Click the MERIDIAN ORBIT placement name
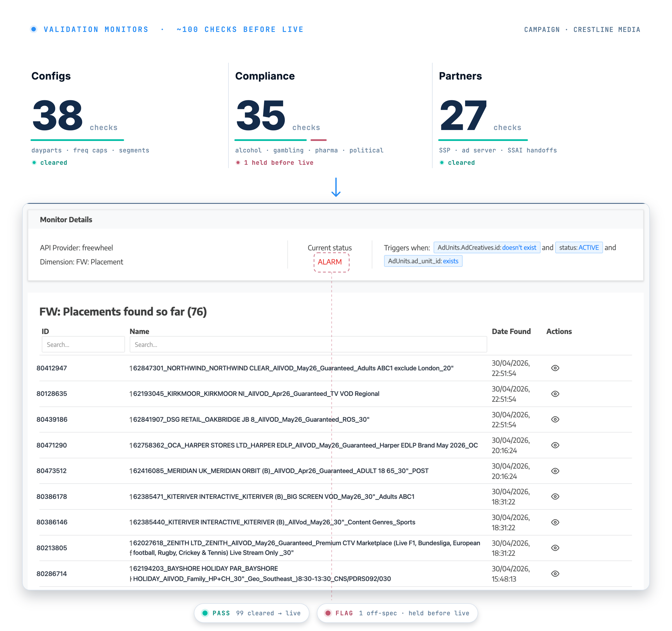The width and height of the screenshot is (672, 631). (279, 471)
